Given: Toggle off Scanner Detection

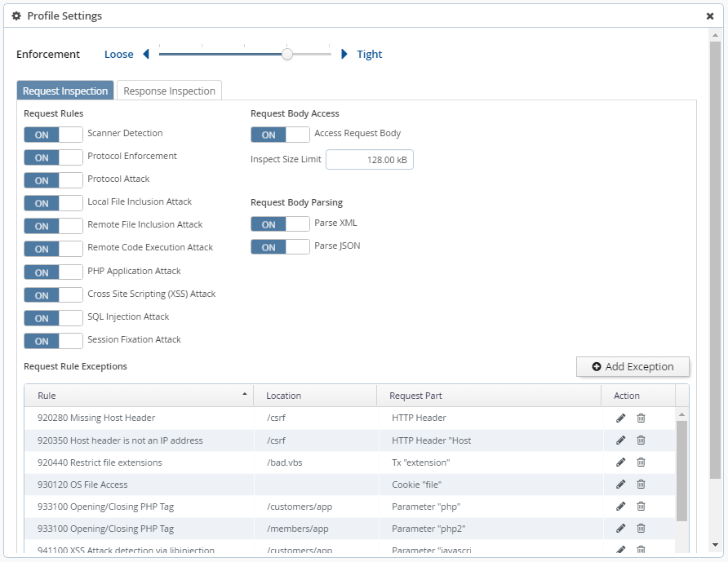Looking at the screenshot, I should tap(53, 134).
